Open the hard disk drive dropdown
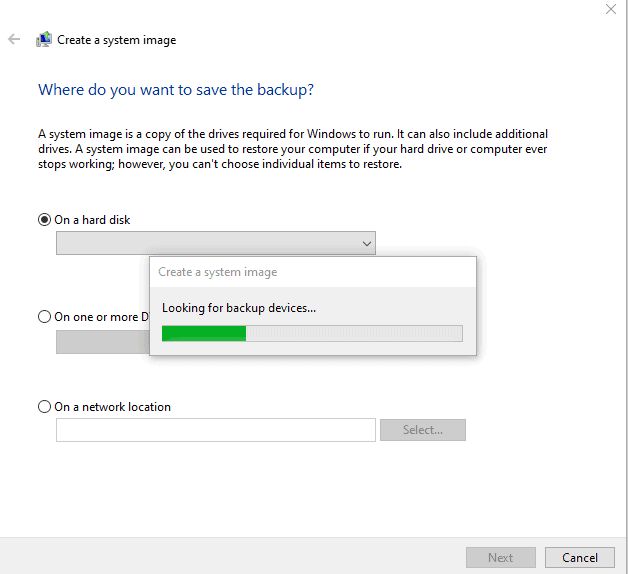This screenshot has width=628, height=574. tap(216, 243)
